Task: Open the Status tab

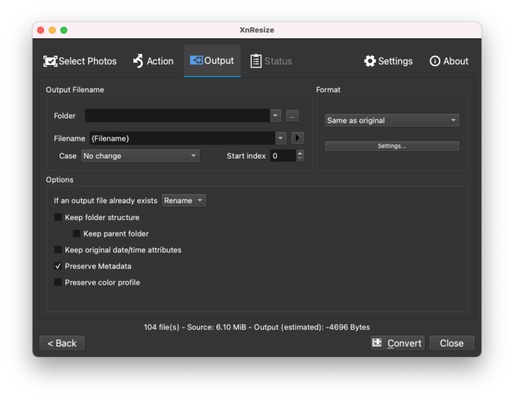Action: tap(271, 61)
